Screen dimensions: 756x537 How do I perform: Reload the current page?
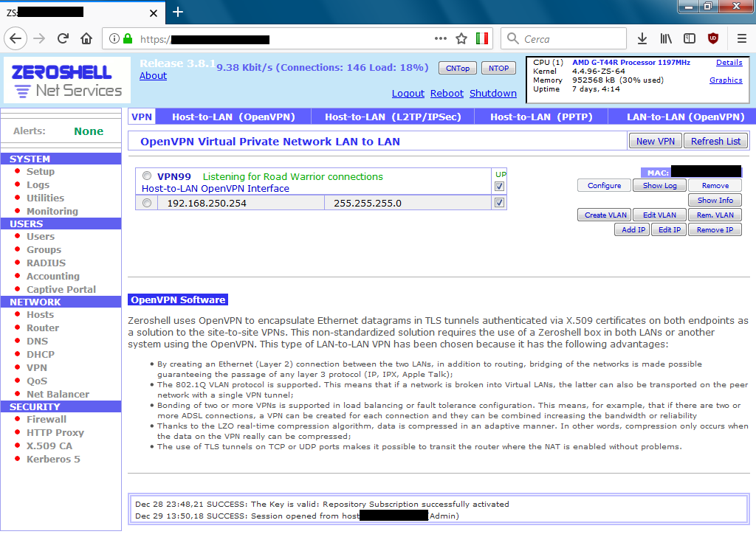(x=63, y=38)
